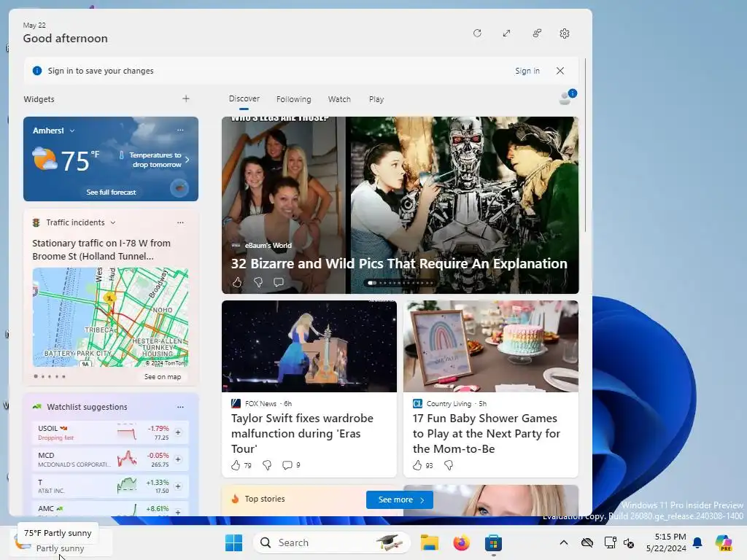Open the profile avatar with notification badge
Screen dimensions: 747x560
click(x=567, y=97)
